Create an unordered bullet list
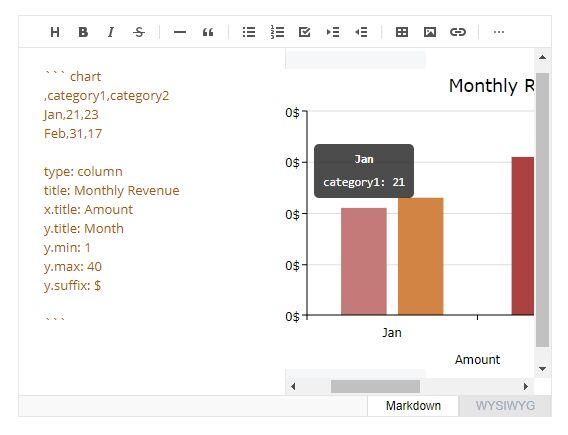 (x=249, y=32)
